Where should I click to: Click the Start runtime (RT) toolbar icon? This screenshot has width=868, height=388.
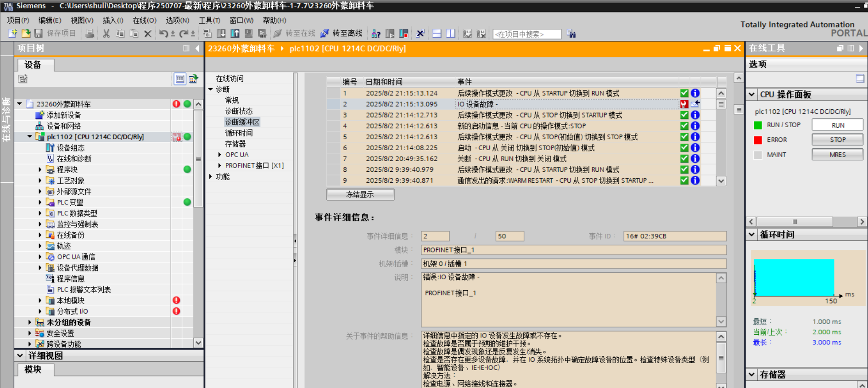click(263, 34)
